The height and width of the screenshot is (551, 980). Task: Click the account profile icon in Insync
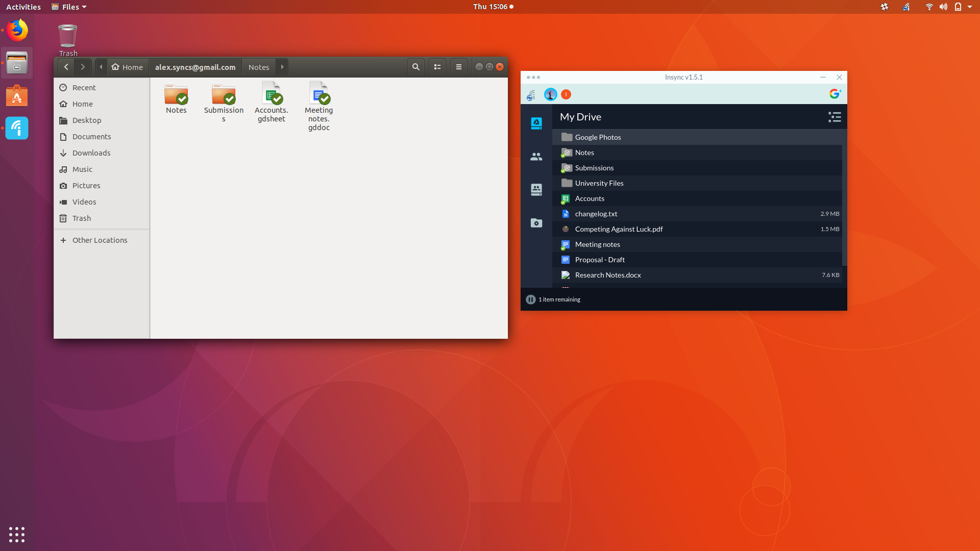click(550, 94)
